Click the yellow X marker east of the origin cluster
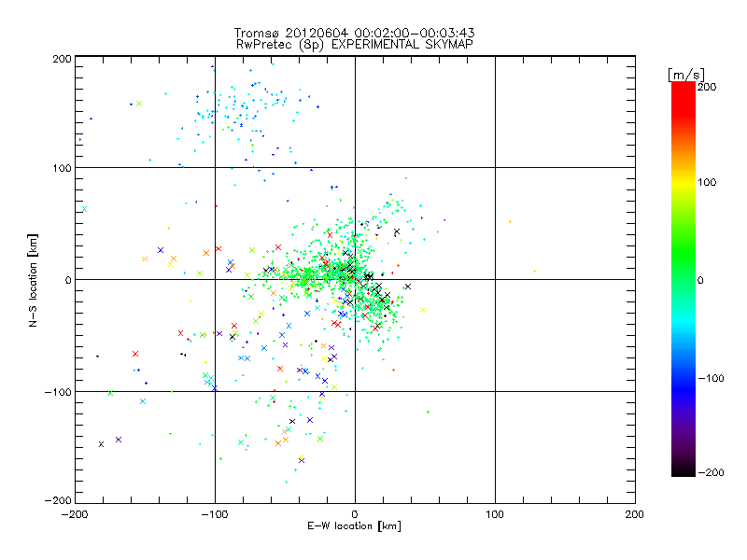The image size is (747, 560). (423, 310)
